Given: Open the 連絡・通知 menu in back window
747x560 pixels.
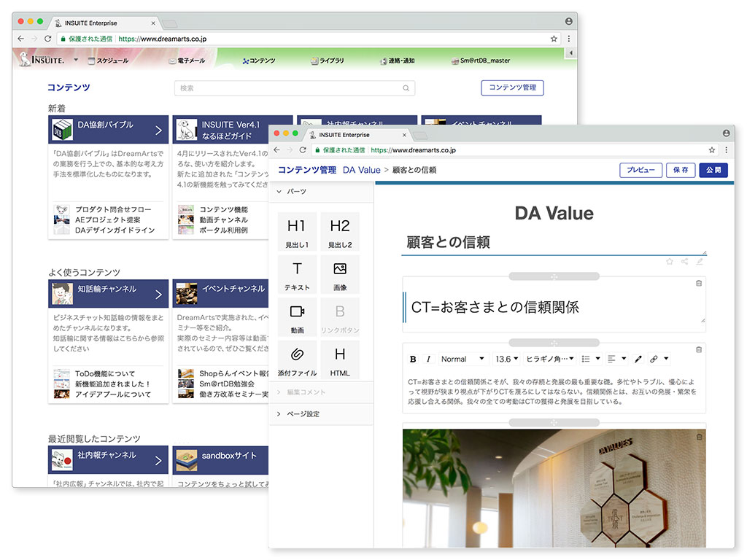Looking at the screenshot, I should [x=398, y=61].
